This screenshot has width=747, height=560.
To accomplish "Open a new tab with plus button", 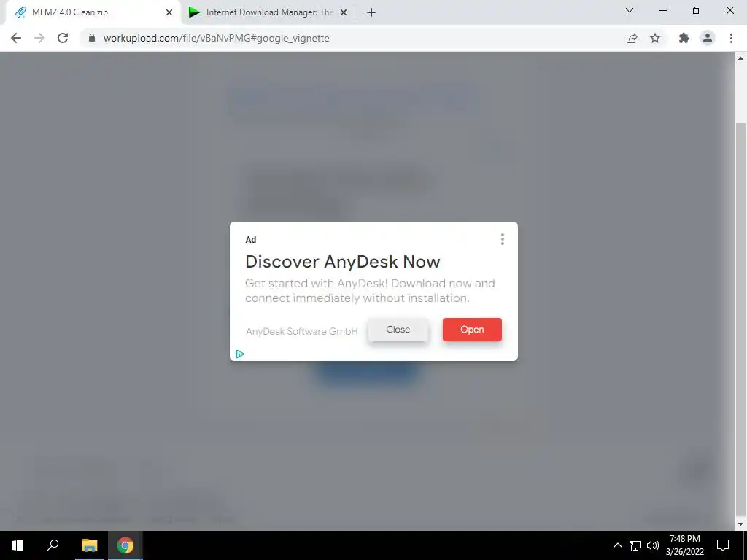I will tap(371, 12).
